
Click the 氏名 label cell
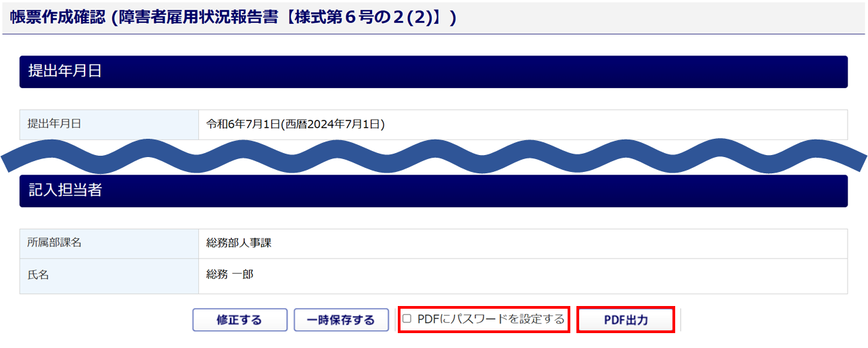(x=109, y=276)
